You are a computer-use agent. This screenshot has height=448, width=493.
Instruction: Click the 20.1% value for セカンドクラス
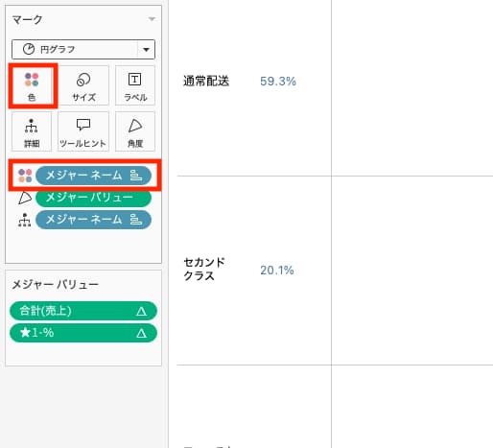tap(277, 271)
